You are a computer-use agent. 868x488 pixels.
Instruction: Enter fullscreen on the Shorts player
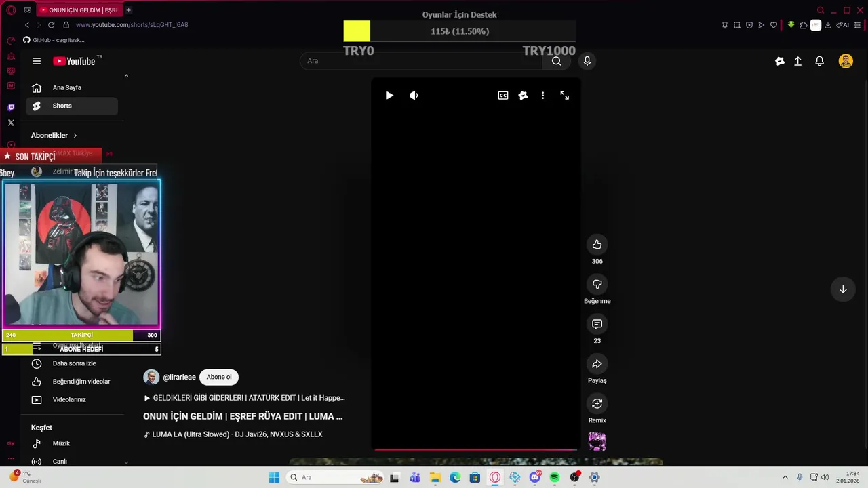[x=565, y=96]
